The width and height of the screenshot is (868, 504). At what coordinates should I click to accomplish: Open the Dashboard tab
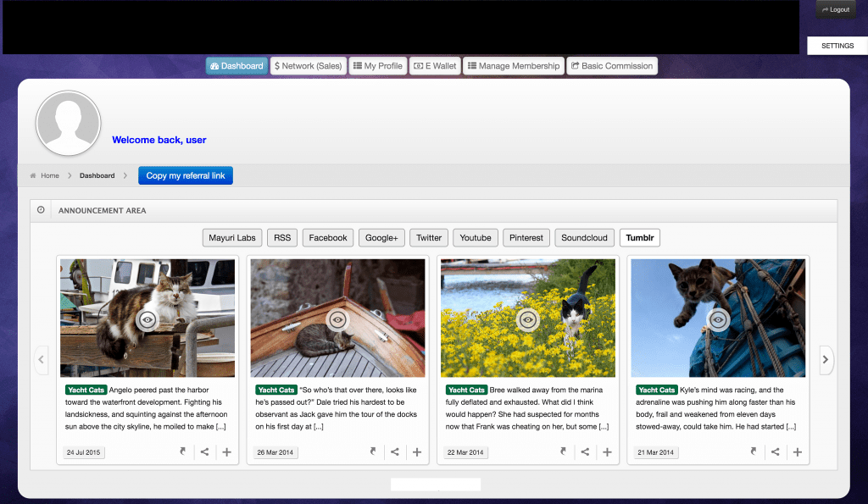(x=237, y=66)
